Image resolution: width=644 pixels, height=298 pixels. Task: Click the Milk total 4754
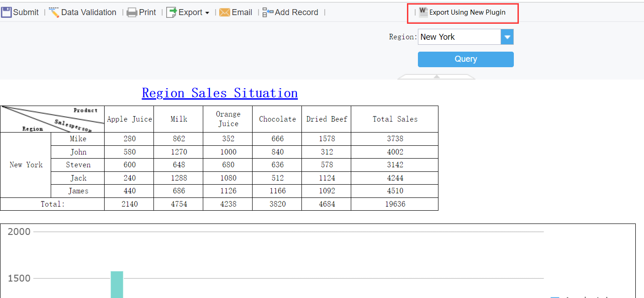coord(179,204)
